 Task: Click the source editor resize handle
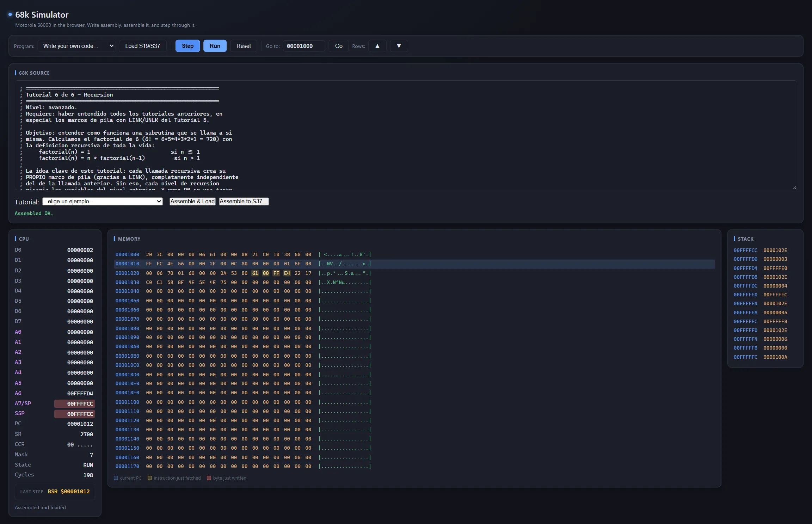coord(794,188)
